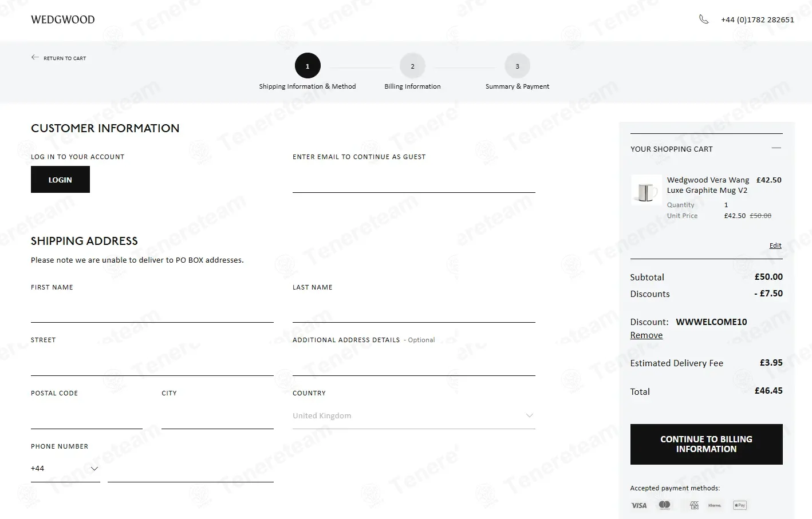Click the Apple Pay payment icon
The image size is (812, 519).
[740, 505]
